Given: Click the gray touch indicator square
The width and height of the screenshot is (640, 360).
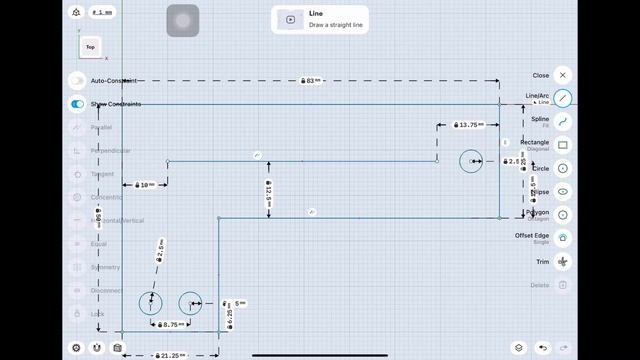Looking at the screenshot, I should [x=183, y=20].
